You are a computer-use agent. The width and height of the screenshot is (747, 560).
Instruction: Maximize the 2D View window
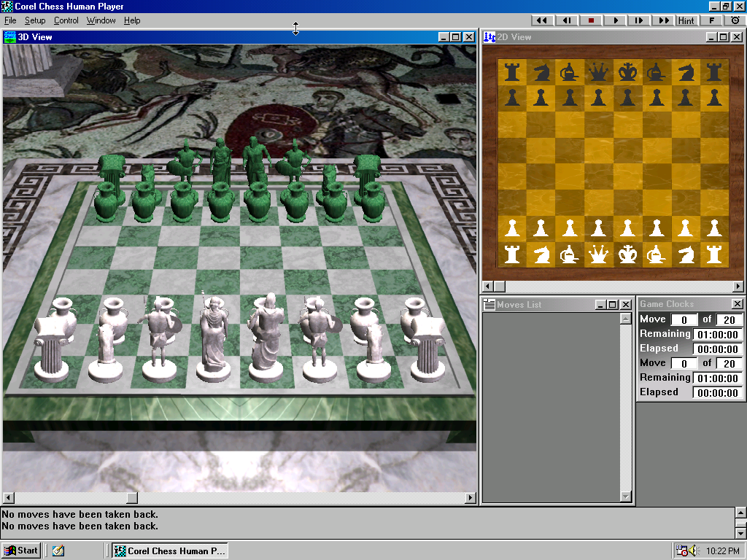click(x=724, y=36)
